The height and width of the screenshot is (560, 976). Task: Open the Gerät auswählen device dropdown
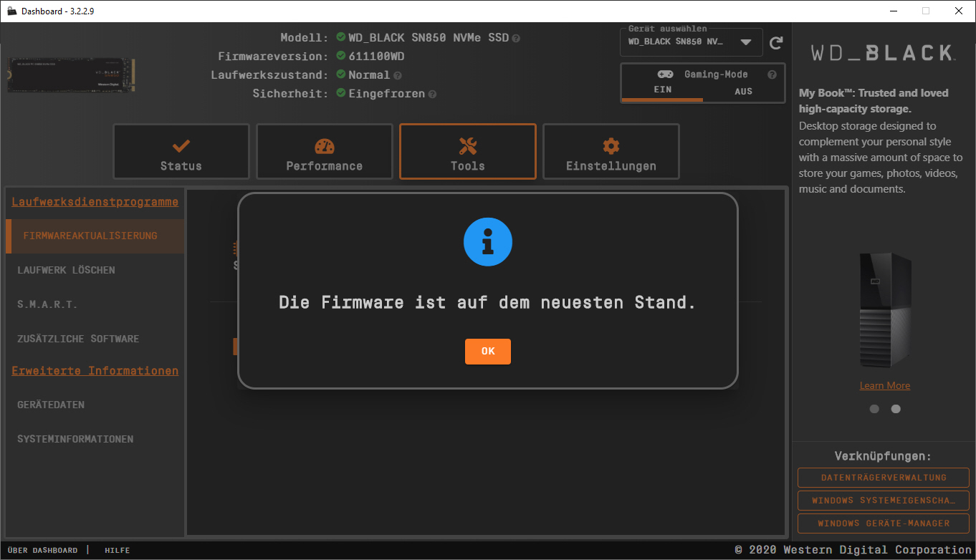pyautogui.click(x=692, y=42)
